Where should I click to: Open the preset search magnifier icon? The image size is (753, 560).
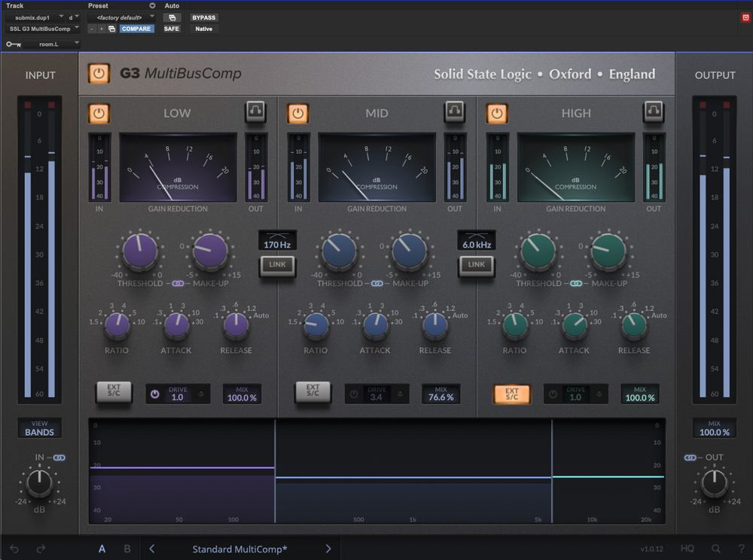click(716, 548)
